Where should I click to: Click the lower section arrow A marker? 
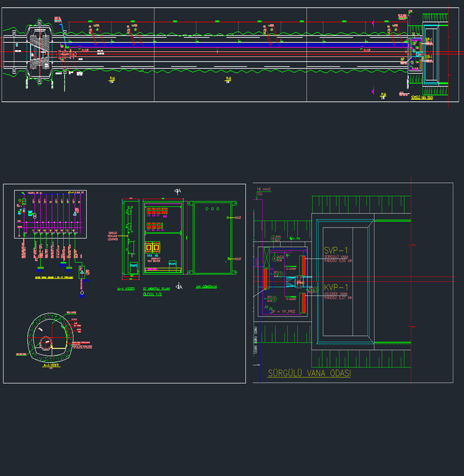click(x=179, y=286)
